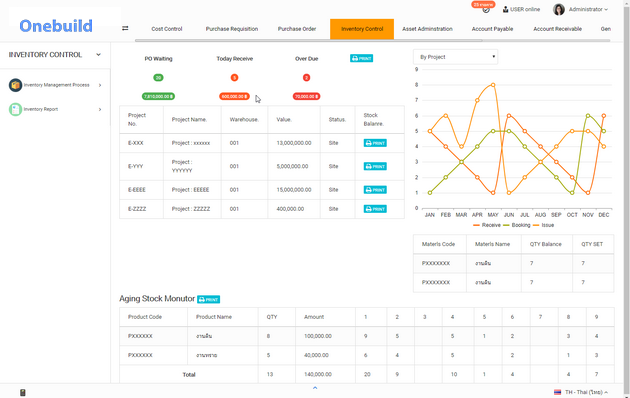Collapse the INVENTORY CONTROL section chevron
Image resolution: width=630 pixels, height=398 pixels.
click(x=98, y=55)
